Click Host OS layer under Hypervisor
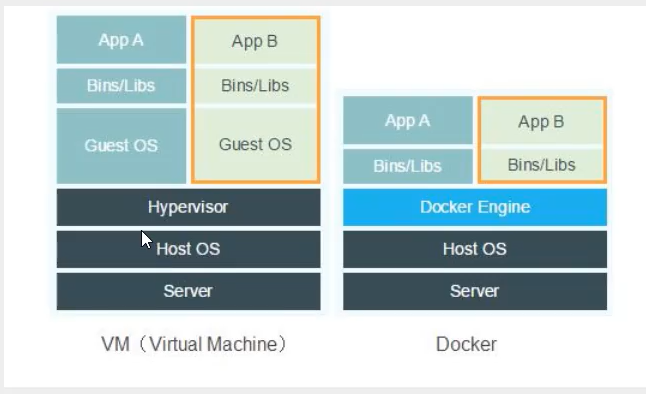 coord(188,249)
